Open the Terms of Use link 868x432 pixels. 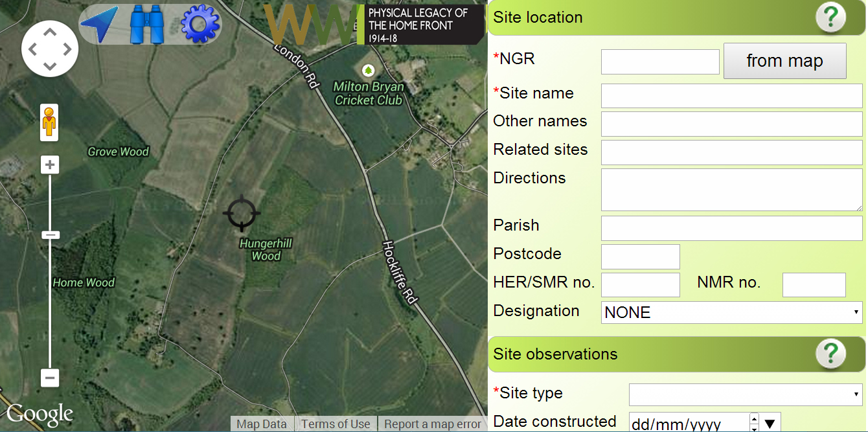point(336,424)
